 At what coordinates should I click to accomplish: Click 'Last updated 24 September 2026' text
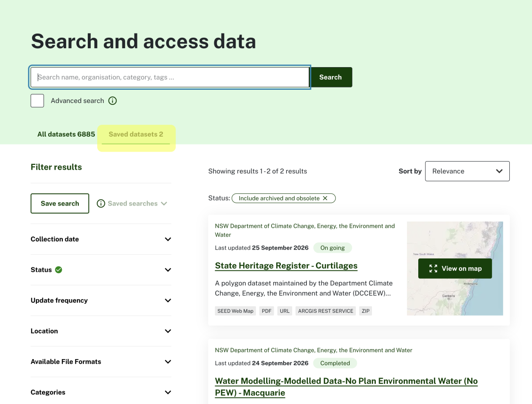[x=262, y=363]
